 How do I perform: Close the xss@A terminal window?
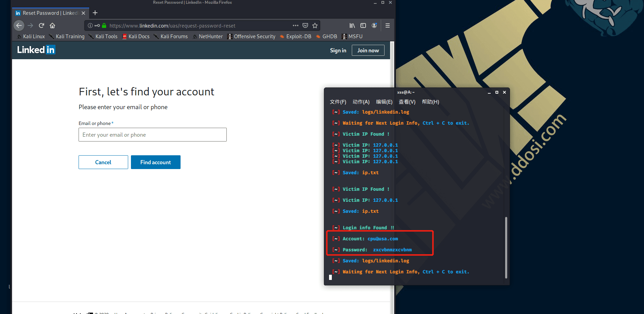504,92
